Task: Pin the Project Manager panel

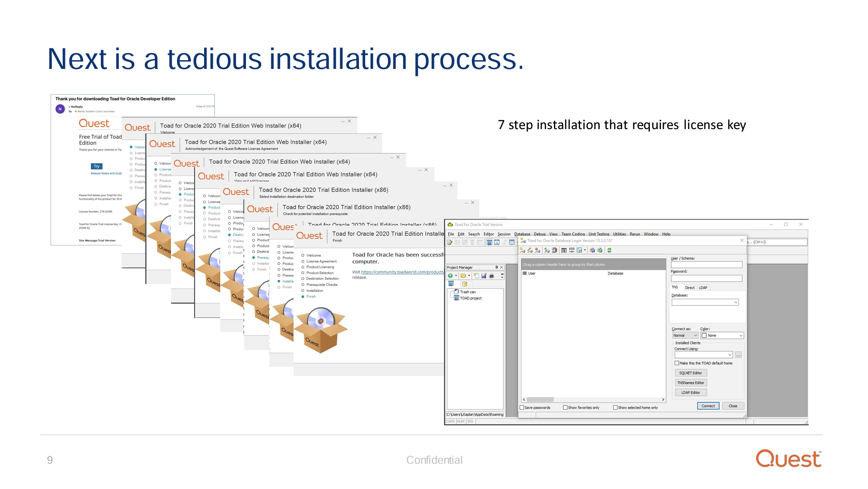Action: click(x=497, y=267)
